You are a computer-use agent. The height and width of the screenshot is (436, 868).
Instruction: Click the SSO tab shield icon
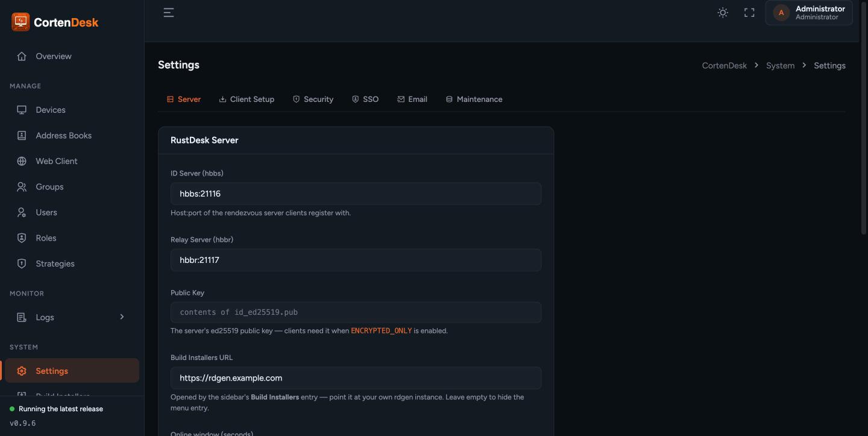click(355, 100)
